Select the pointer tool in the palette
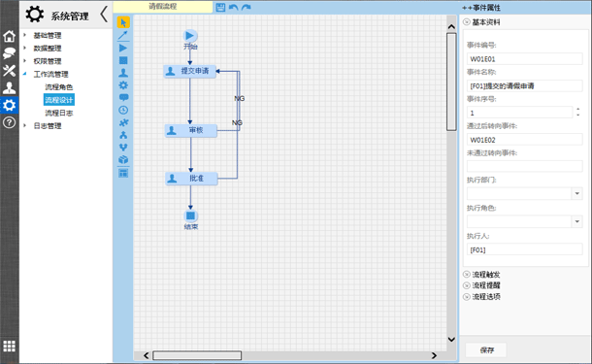The width and height of the screenshot is (592, 364). (x=123, y=22)
